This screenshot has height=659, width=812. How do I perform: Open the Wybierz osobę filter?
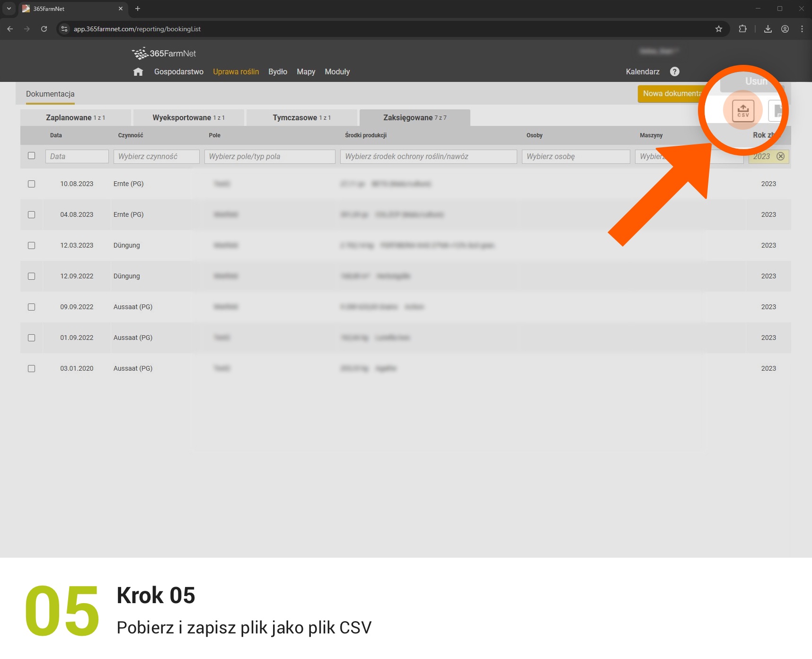(575, 157)
